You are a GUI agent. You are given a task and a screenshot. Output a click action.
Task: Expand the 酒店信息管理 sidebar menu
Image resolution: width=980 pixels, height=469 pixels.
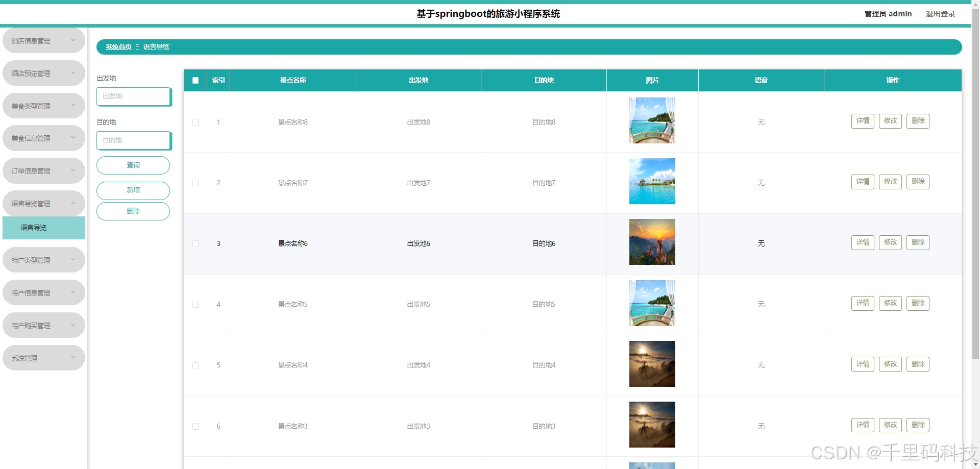(44, 40)
